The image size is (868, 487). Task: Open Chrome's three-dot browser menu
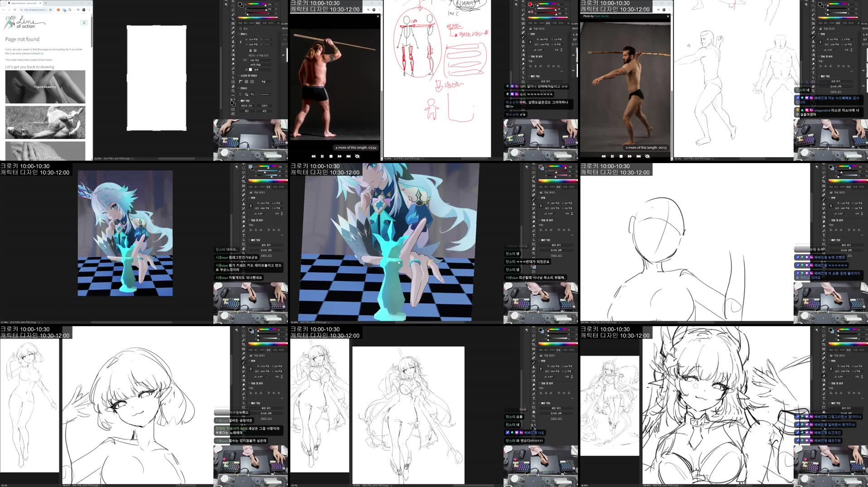(x=89, y=10)
